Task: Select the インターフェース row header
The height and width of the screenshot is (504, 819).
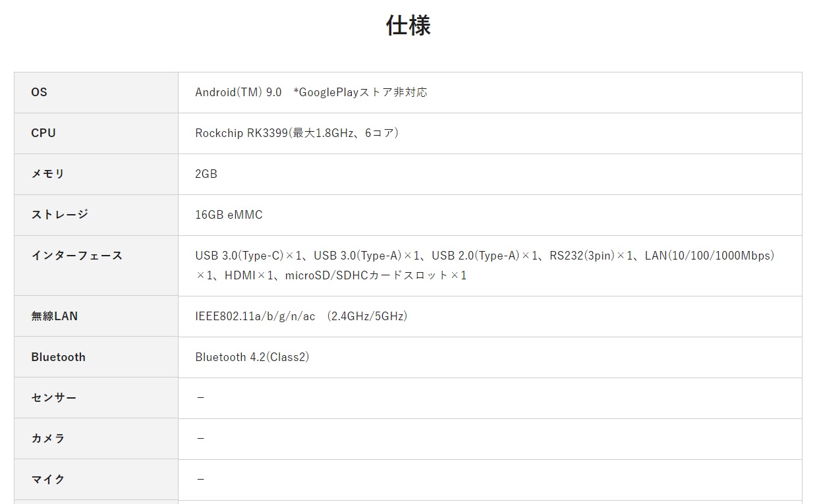Action: (x=77, y=256)
